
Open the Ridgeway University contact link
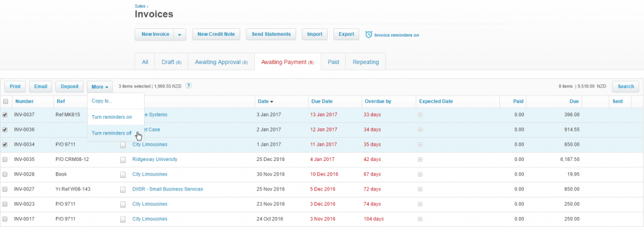pos(155,159)
